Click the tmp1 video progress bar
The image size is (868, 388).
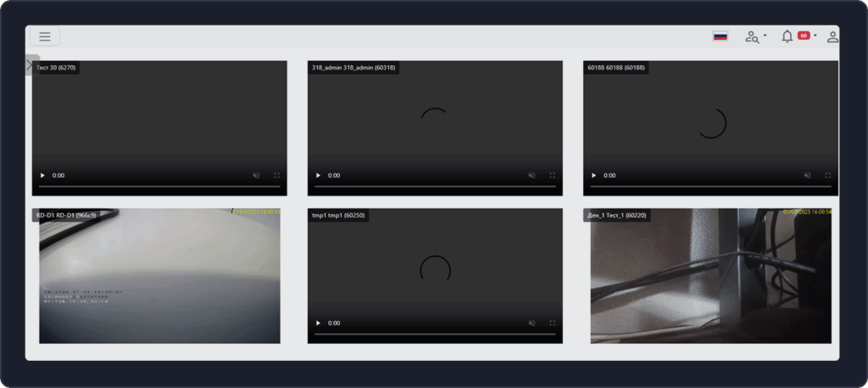[435, 335]
